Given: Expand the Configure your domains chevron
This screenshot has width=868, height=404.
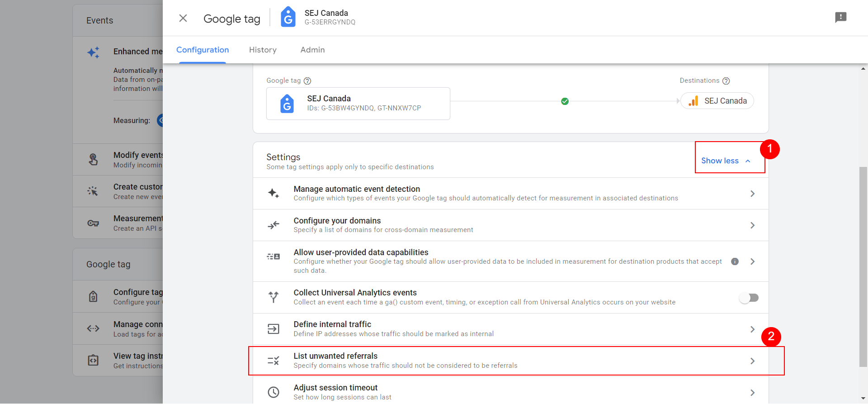Looking at the screenshot, I should [x=752, y=225].
